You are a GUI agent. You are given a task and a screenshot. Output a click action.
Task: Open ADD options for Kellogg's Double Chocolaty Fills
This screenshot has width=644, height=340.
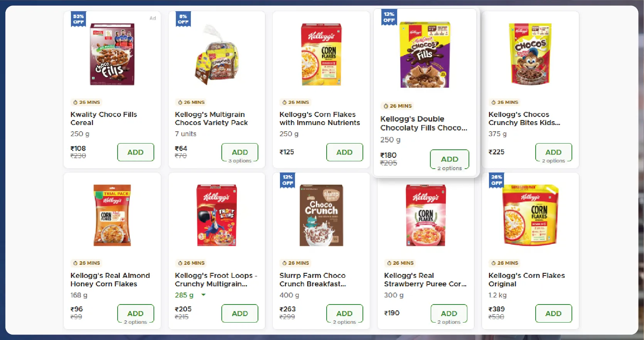(x=449, y=159)
